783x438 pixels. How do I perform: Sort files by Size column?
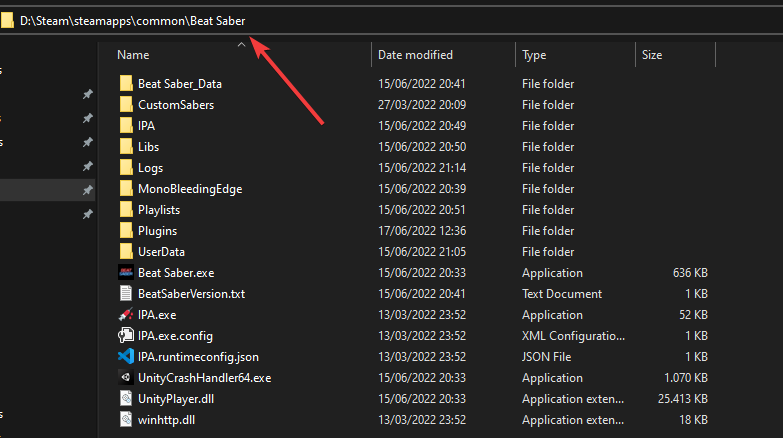652,55
